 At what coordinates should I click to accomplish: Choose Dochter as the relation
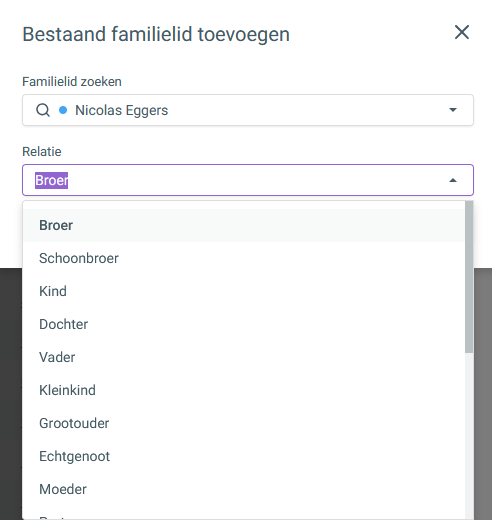244,324
